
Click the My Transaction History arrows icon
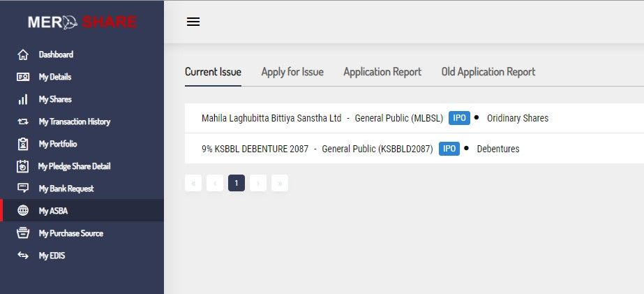[x=23, y=122]
